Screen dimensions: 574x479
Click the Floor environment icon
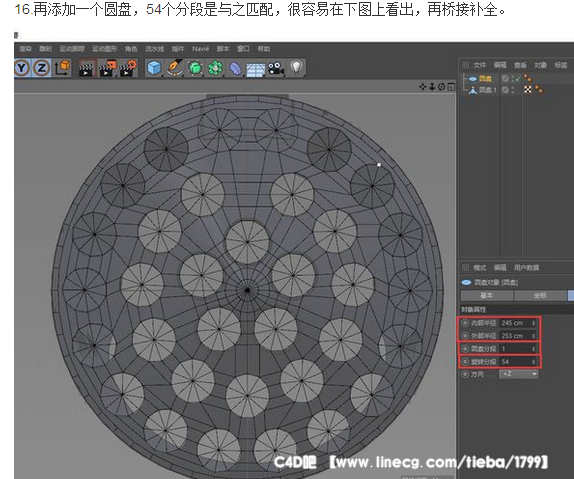256,69
